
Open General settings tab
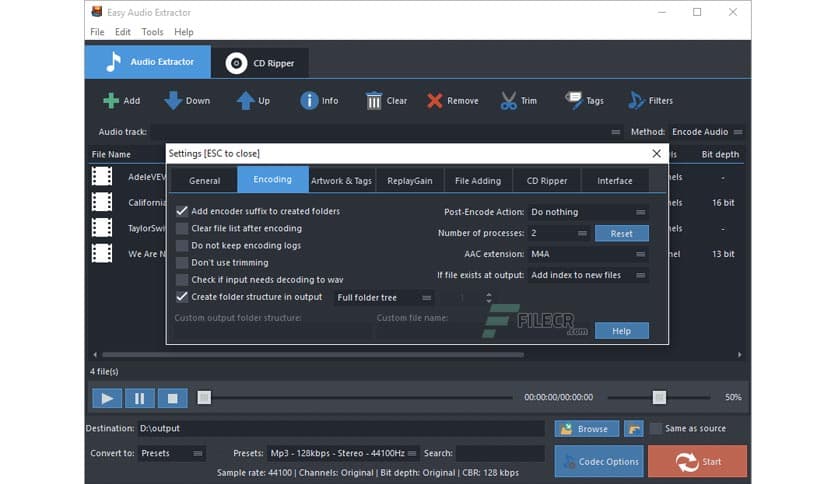pos(204,181)
